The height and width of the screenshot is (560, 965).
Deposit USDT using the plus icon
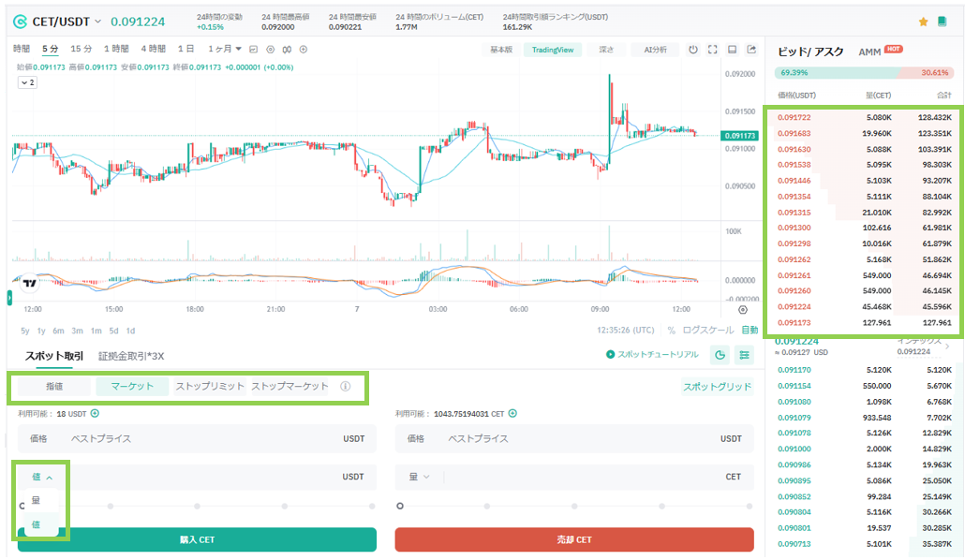pos(95,414)
